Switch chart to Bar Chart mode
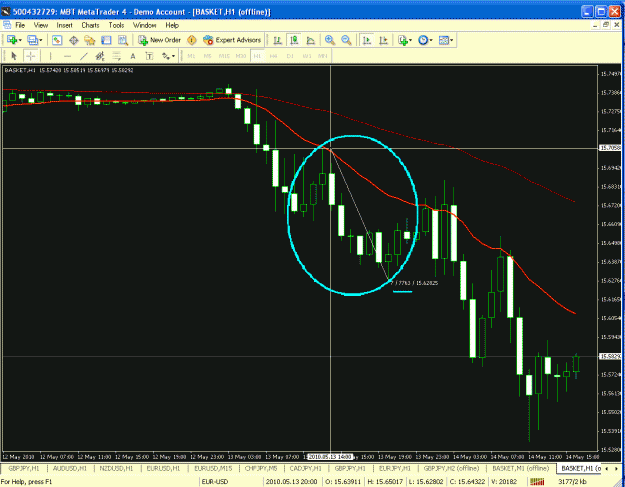The width and height of the screenshot is (625, 487). coord(278,40)
